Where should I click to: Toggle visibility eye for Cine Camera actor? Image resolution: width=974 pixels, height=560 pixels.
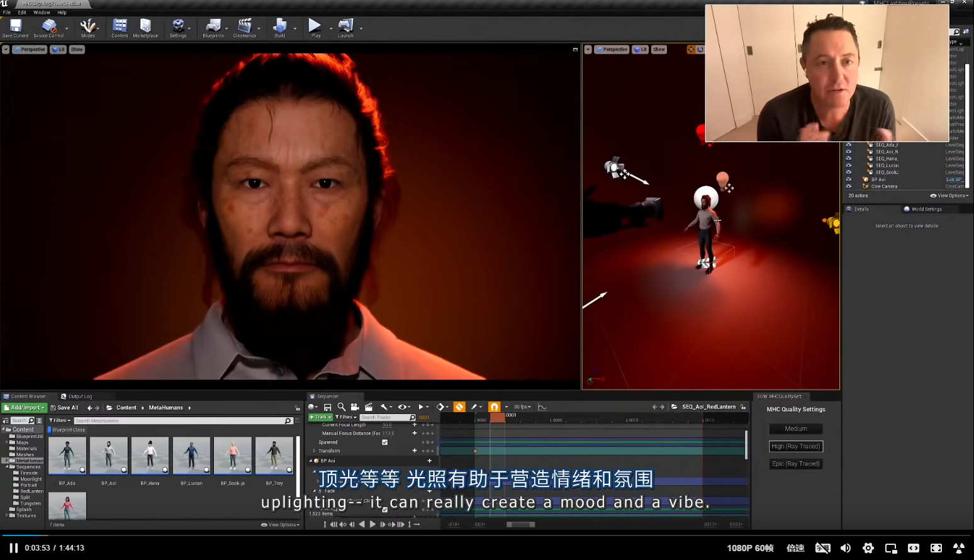tap(848, 186)
